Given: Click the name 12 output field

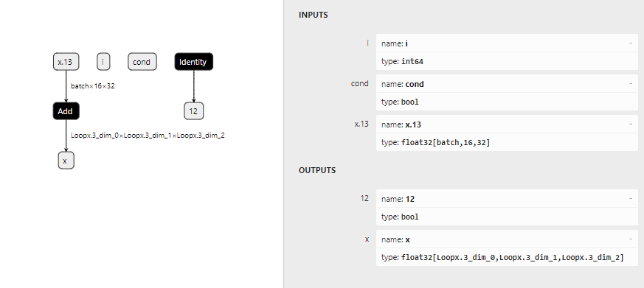Looking at the screenshot, I should click(x=507, y=199).
